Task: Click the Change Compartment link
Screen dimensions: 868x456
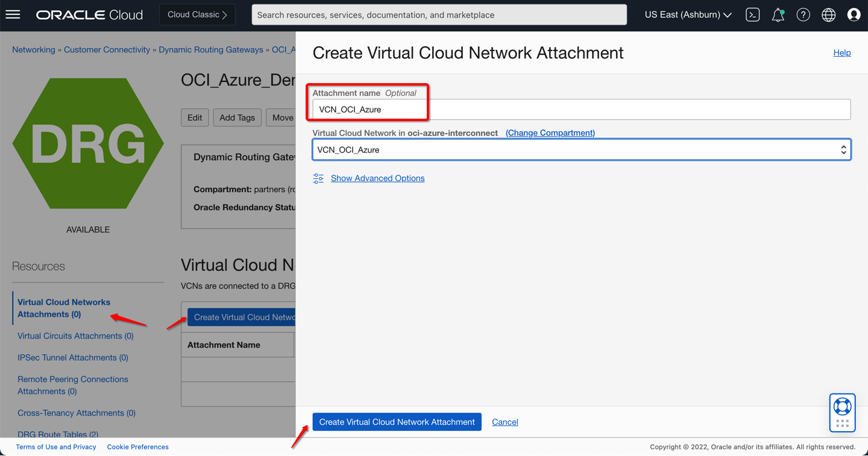Action: 550,133
